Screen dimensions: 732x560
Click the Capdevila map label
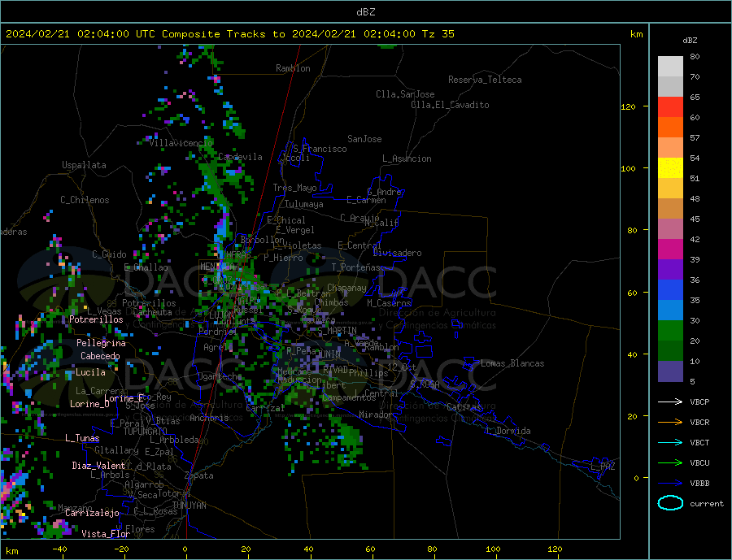[x=240, y=157]
